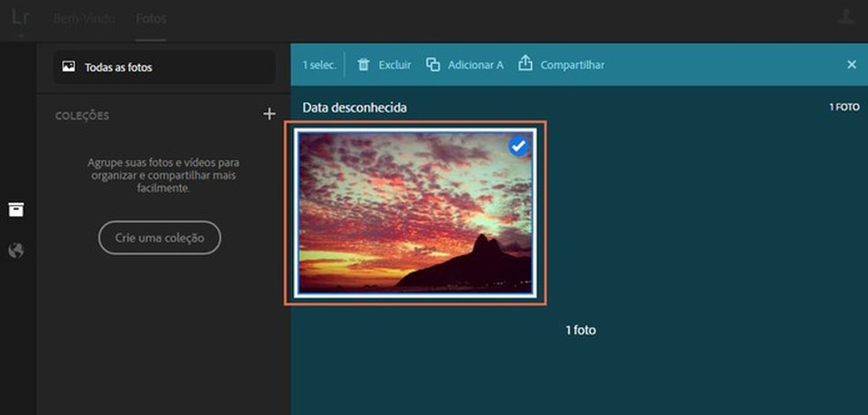Open the archive box sidebar icon
Image resolution: width=868 pixels, height=415 pixels.
(16, 209)
